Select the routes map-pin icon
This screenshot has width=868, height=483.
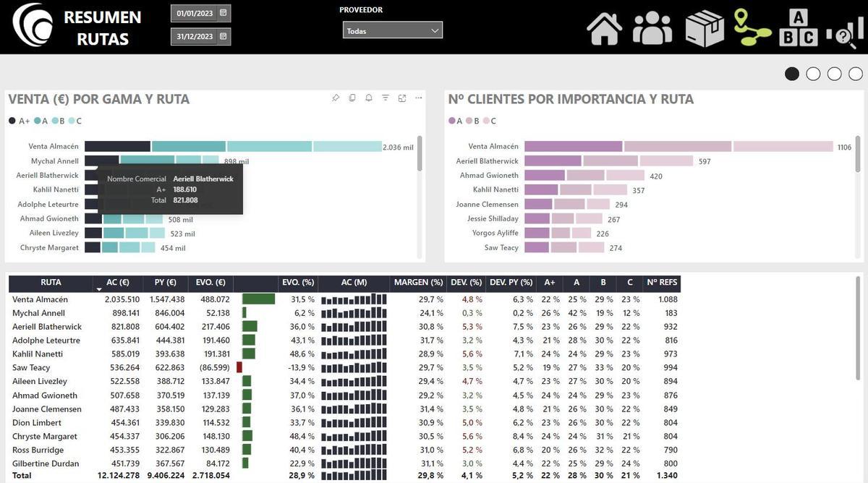tap(752, 27)
